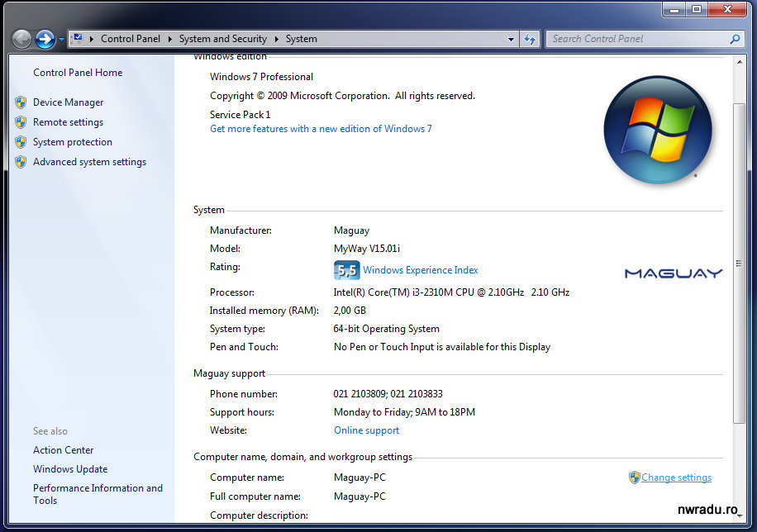Refresh the page with refresh button
Image resolution: width=757 pixels, height=532 pixels.
[x=530, y=39]
